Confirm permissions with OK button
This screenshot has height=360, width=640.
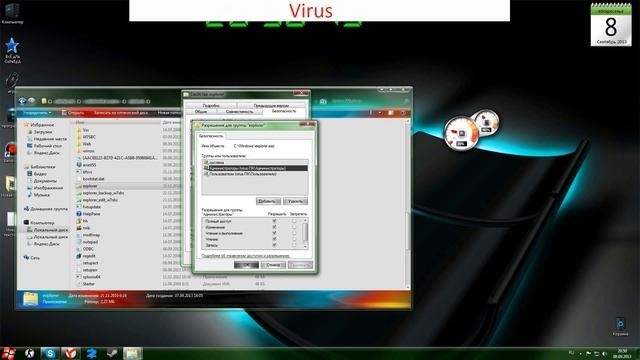click(246, 265)
